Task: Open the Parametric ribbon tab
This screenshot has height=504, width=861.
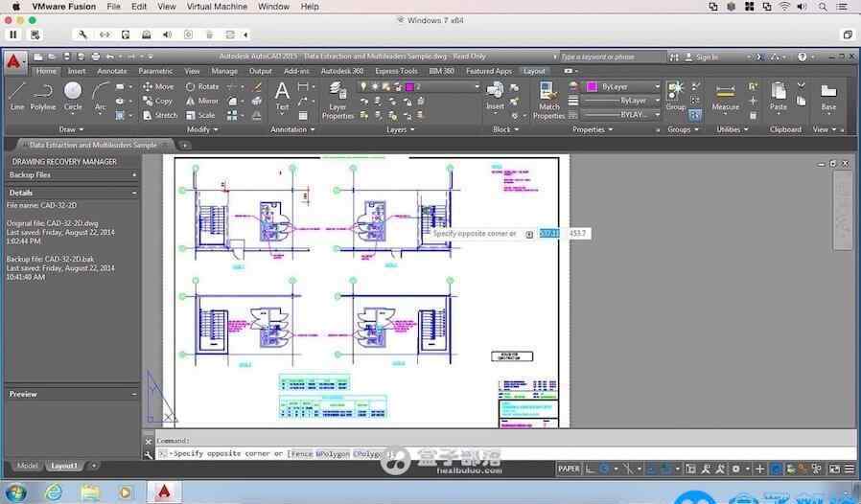Action: click(x=155, y=71)
